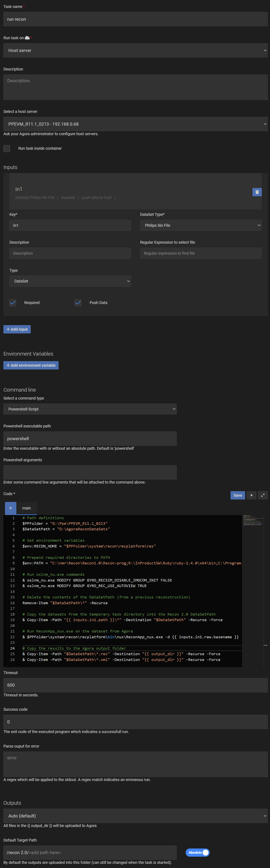Click the Add input button
Screen dimensions: 270x868
tap(17, 329)
